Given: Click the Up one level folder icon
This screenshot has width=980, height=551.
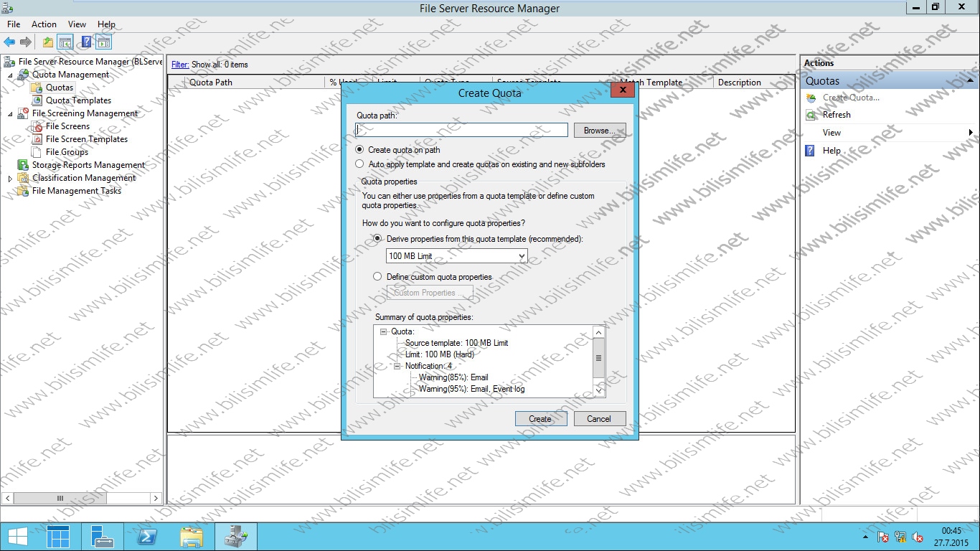Looking at the screenshot, I should tap(47, 42).
